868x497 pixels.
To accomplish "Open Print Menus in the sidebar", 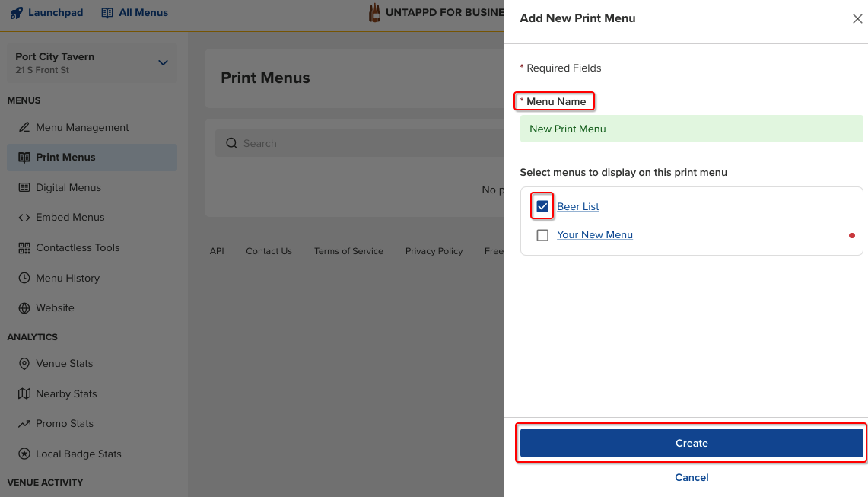I will [65, 158].
